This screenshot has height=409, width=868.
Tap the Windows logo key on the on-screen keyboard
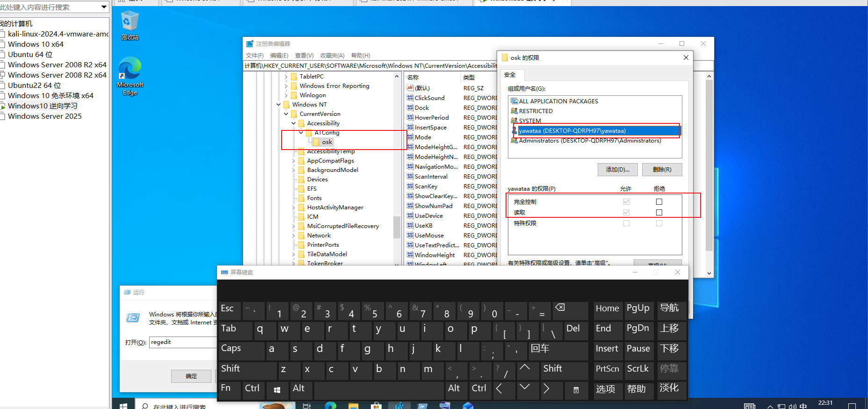(277, 390)
